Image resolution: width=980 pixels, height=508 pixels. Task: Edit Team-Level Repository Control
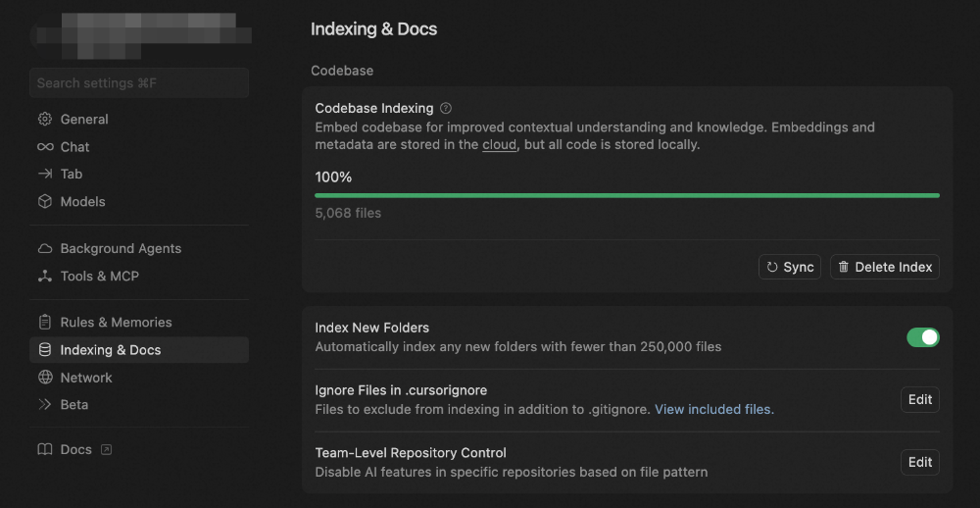tap(920, 462)
